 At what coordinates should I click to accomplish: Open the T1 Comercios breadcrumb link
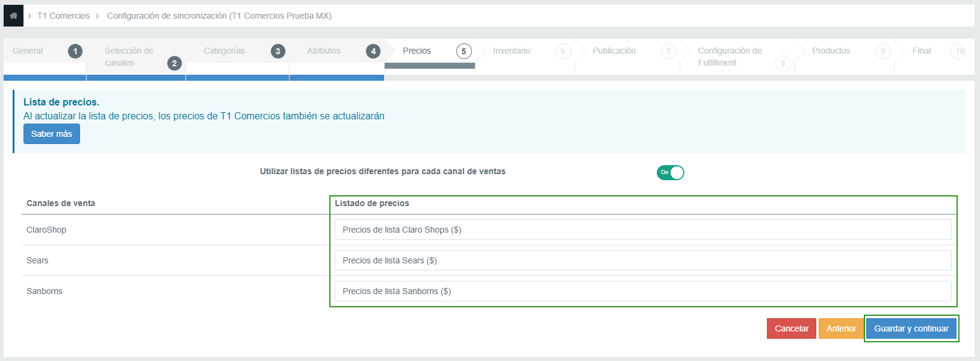63,16
